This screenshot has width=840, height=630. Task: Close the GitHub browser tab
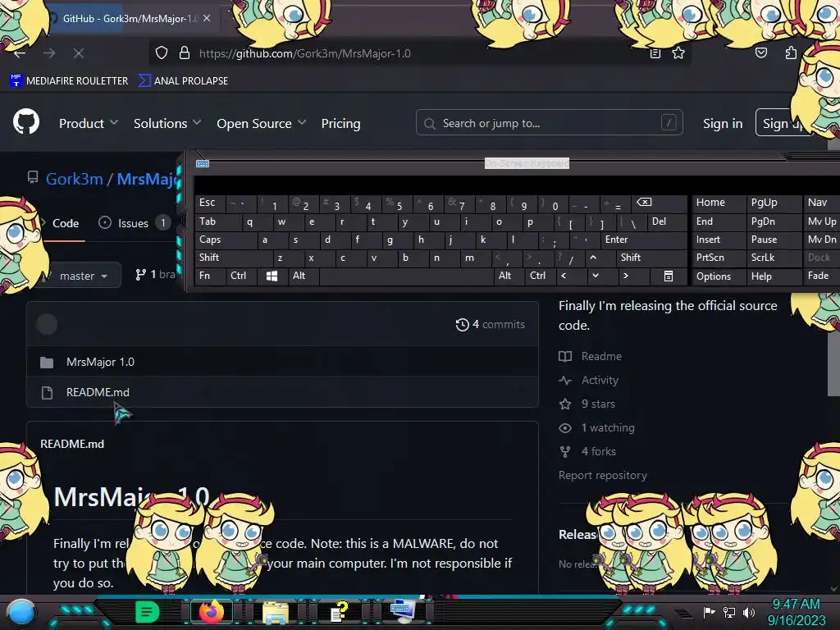[207, 18]
